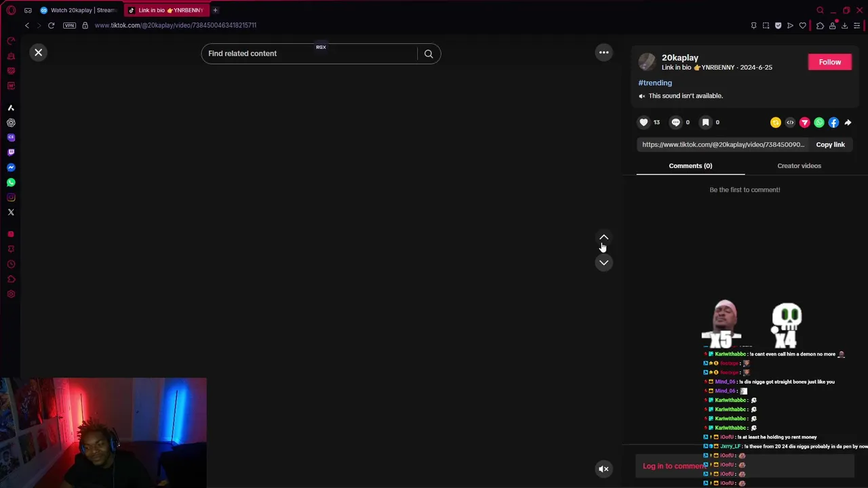Click the Copy link button
The width and height of the screenshot is (868, 488).
click(830, 144)
